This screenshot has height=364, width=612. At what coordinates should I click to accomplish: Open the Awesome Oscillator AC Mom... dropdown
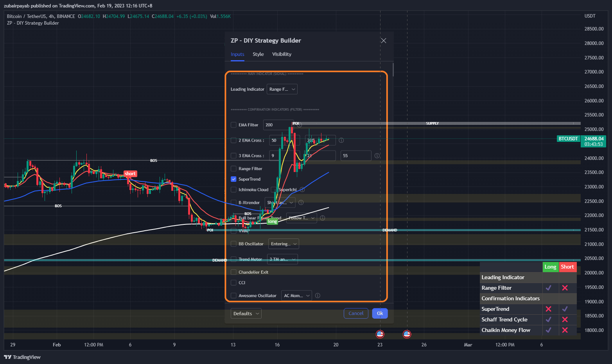[x=296, y=296]
